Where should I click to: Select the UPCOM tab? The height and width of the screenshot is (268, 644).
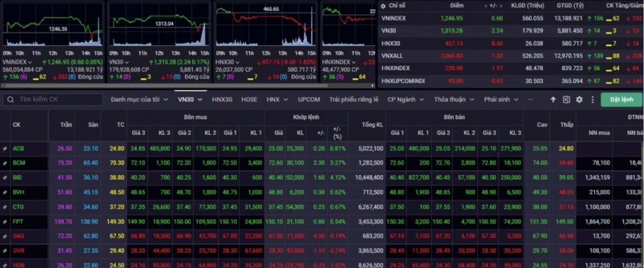(x=309, y=99)
